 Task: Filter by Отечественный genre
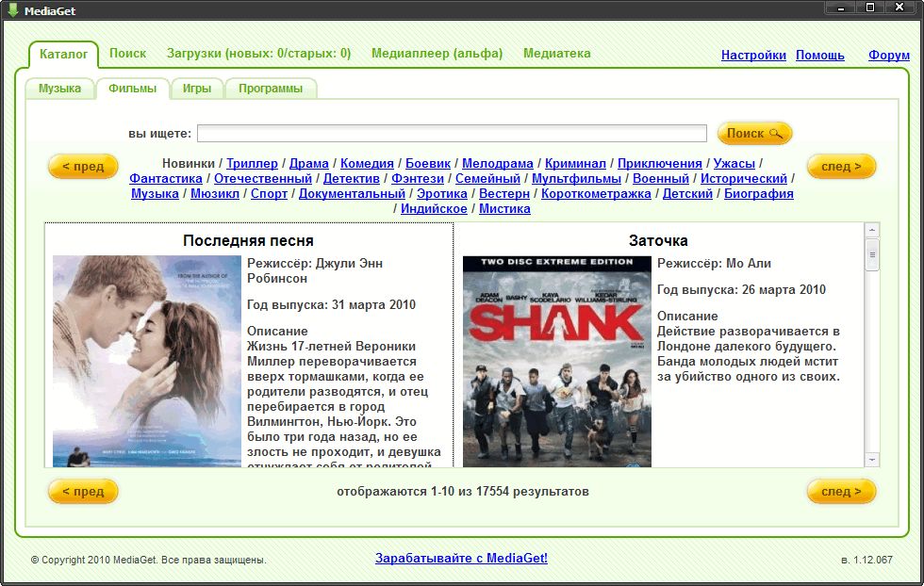263,178
